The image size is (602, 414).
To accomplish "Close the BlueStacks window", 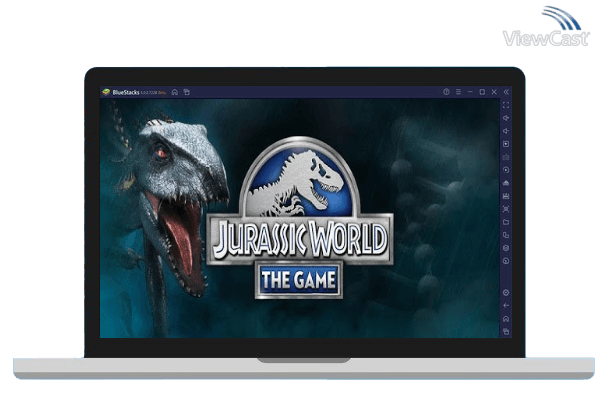I will tap(494, 92).
